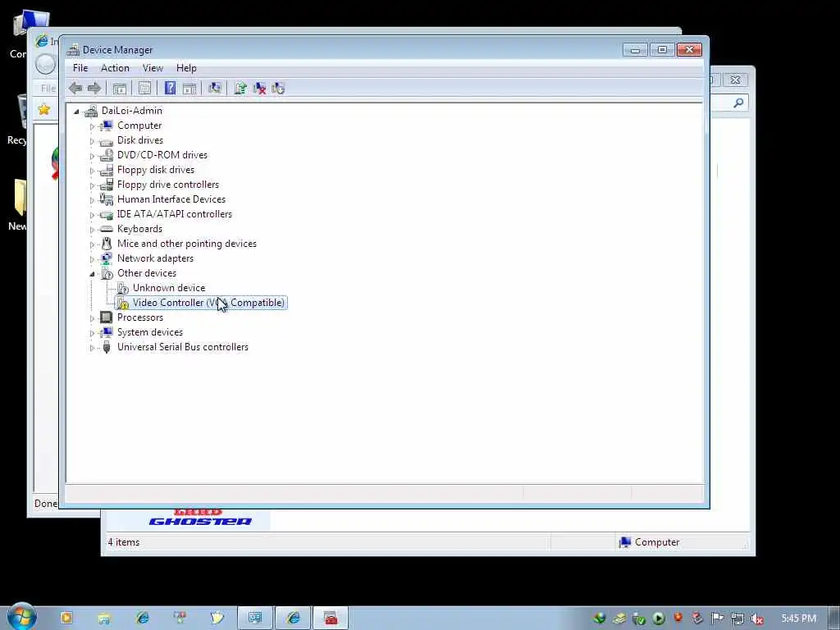Select the Disk drives label

coord(140,139)
